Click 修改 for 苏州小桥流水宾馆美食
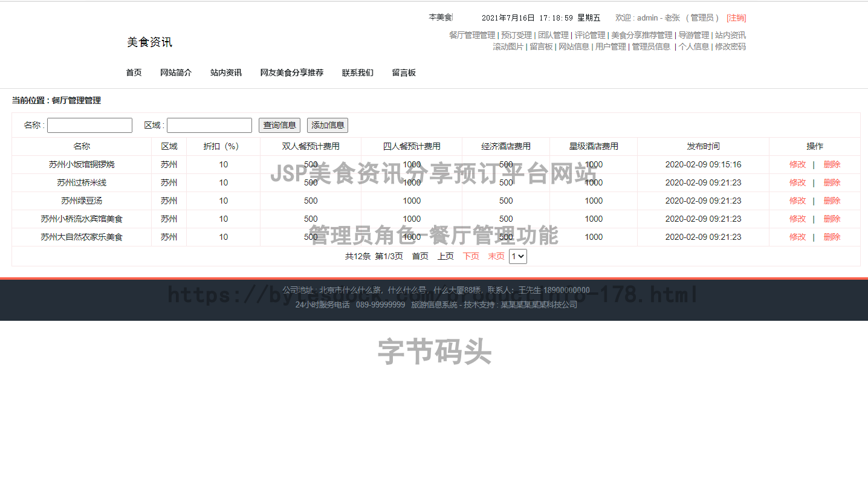 [x=797, y=219]
